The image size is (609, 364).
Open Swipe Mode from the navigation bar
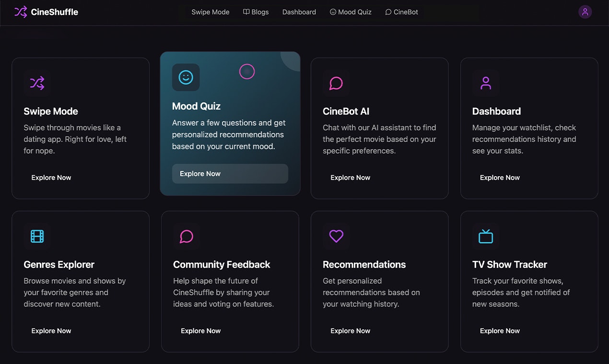[x=210, y=12]
